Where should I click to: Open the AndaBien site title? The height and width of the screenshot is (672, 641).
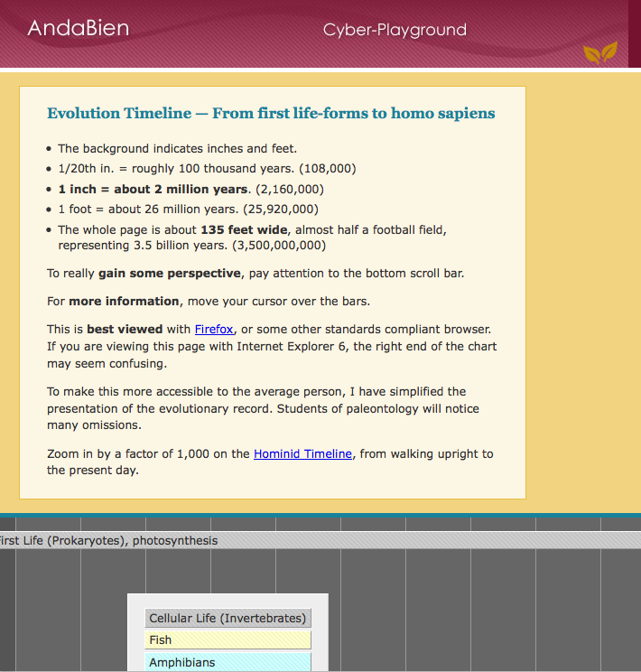[x=78, y=28]
